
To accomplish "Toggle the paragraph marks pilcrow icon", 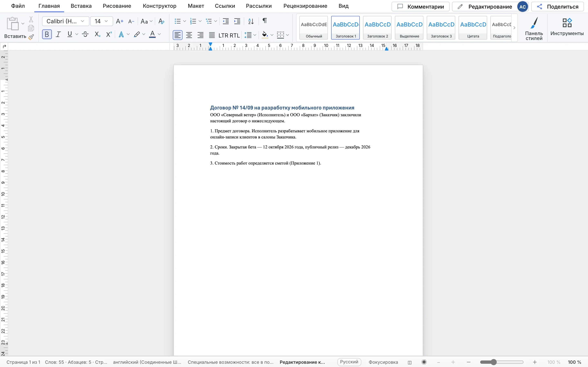I will (x=265, y=21).
